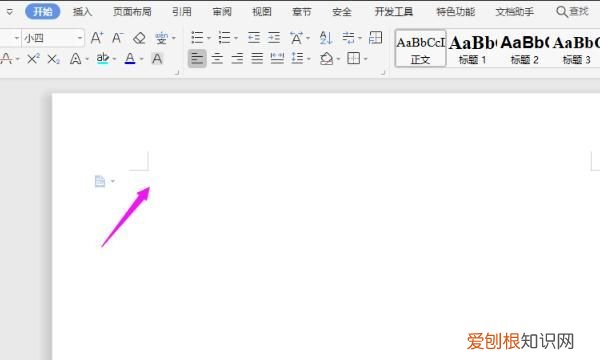This screenshot has width=600, height=360.
Task: Expand the line spacing dropdown arrow
Action: pyautogui.click(x=308, y=59)
